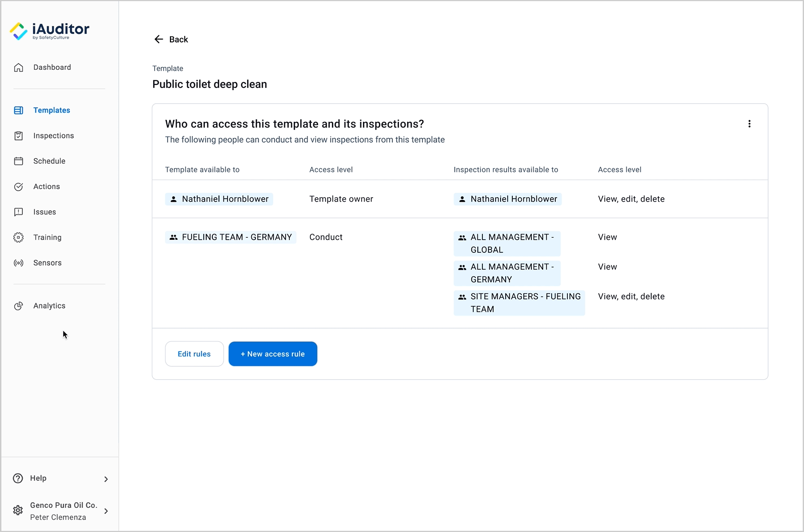
Task: Click the Training badge icon
Action: point(19,237)
